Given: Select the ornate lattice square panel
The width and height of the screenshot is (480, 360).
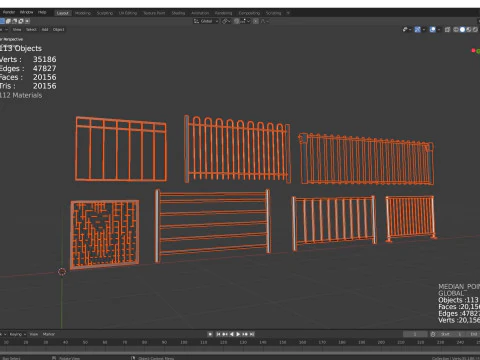Looking at the screenshot, I should coord(105,234).
